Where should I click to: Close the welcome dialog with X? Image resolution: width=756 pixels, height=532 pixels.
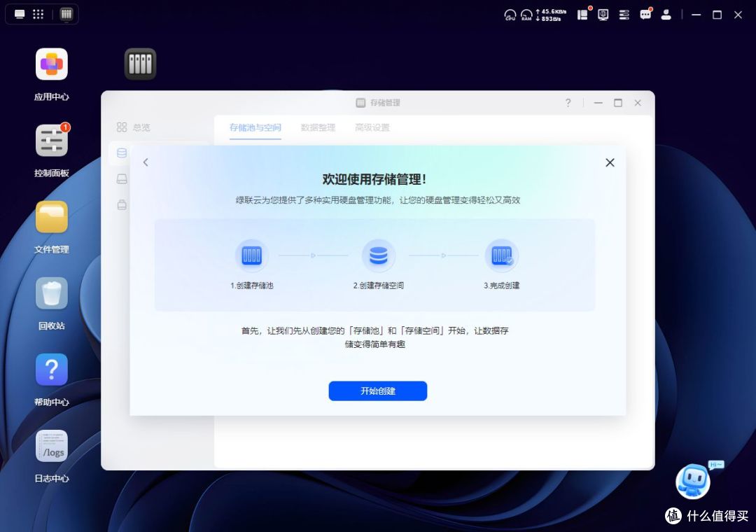click(x=610, y=162)
